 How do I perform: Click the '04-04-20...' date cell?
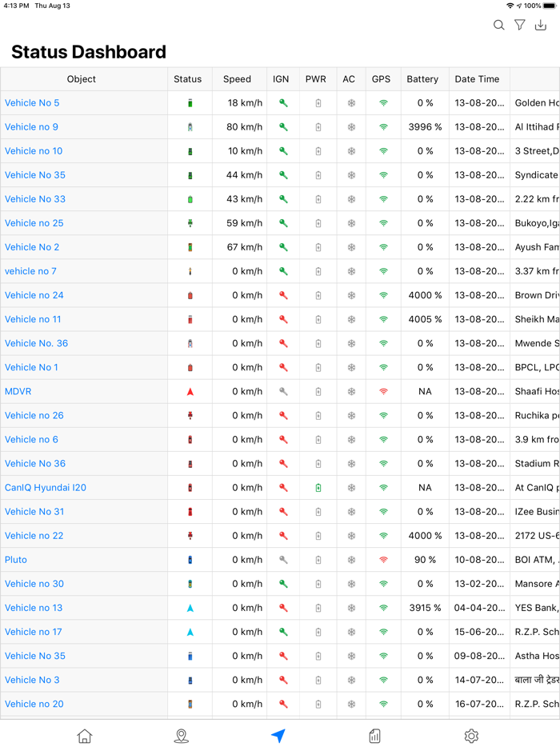coord(479,607)
